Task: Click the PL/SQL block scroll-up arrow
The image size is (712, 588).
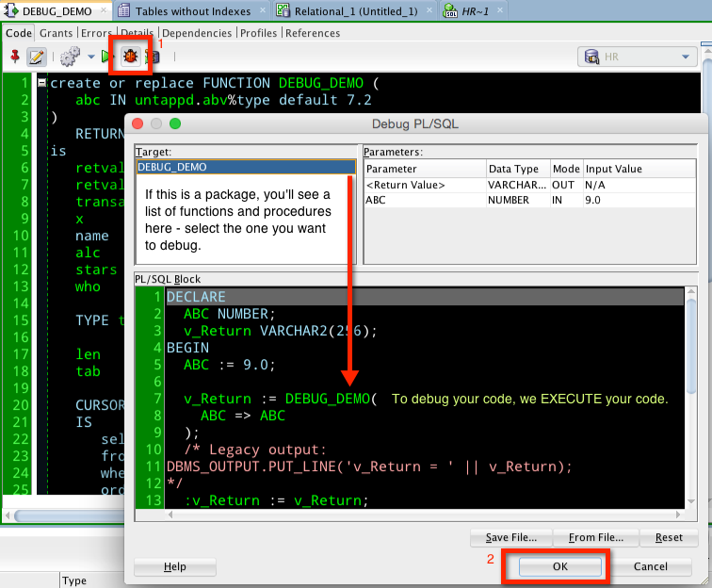Action: click(691, 291)
